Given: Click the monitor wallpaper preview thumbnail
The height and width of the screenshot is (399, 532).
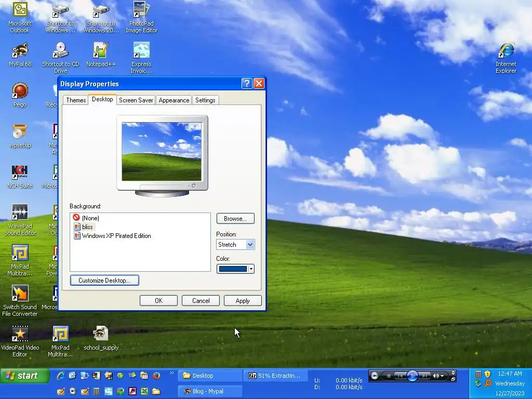Looking at the screenshot, I should coord(162,152).
